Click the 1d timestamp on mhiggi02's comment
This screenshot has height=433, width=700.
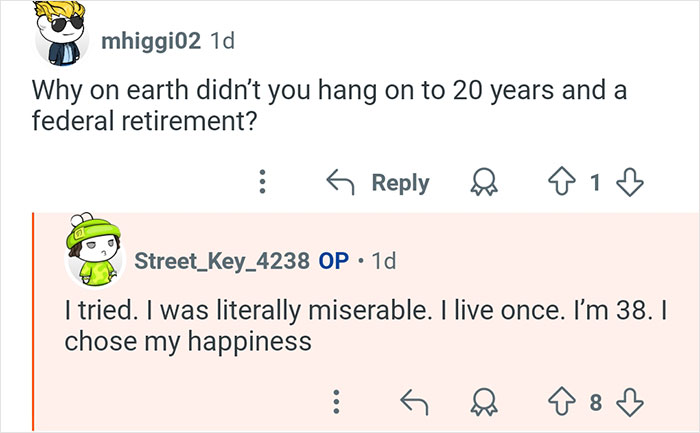click(x=225, y=41)
